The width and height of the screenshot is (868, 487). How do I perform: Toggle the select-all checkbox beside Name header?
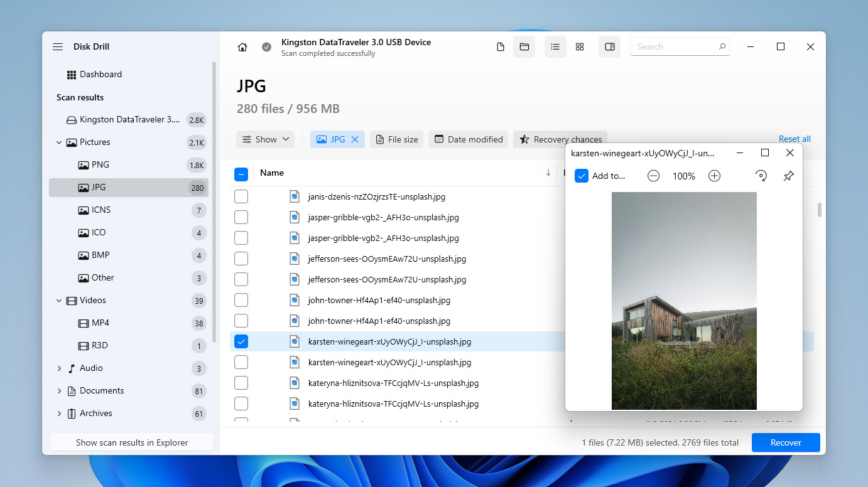241,174
